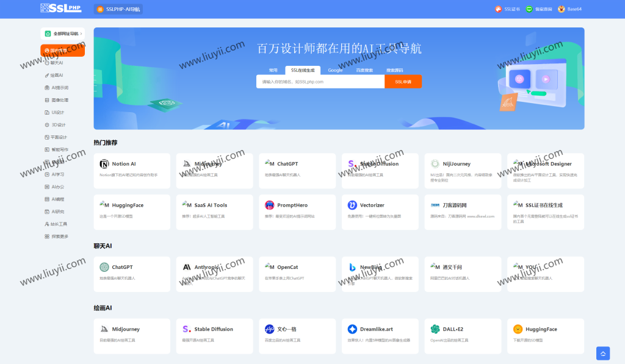
Task: Click the 刀客源码网 logo icon
Action: tap(435, 205)
